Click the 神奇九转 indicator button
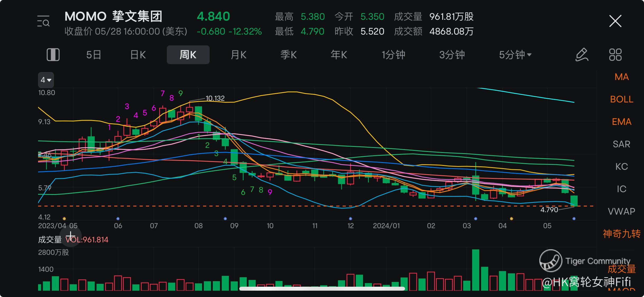 click(622, 234)
